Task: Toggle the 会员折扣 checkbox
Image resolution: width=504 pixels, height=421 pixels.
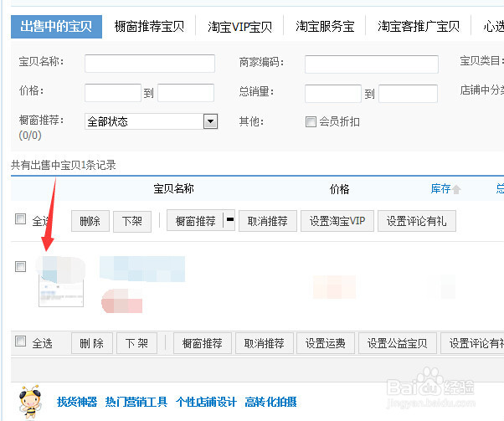Action: click(x=311, y=122)
